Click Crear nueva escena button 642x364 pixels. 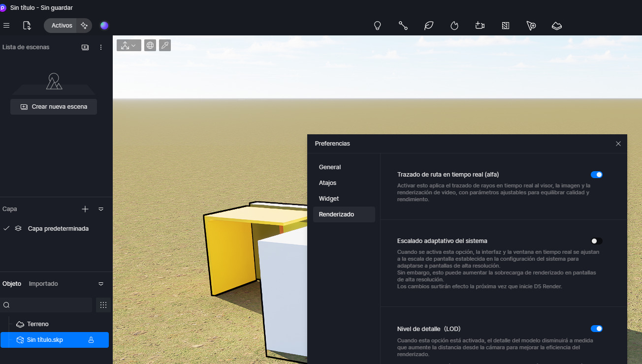[54, 107]
